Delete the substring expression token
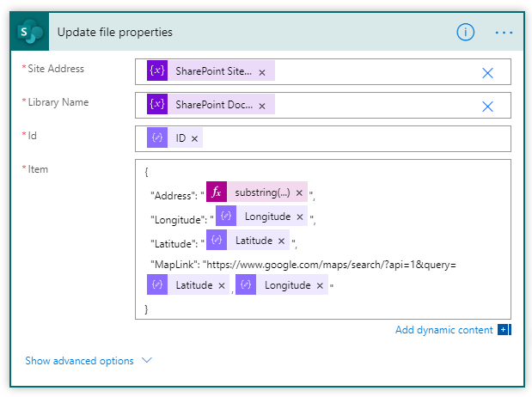The width and height of the screenshot is (532, 397). tap(299, 192)
